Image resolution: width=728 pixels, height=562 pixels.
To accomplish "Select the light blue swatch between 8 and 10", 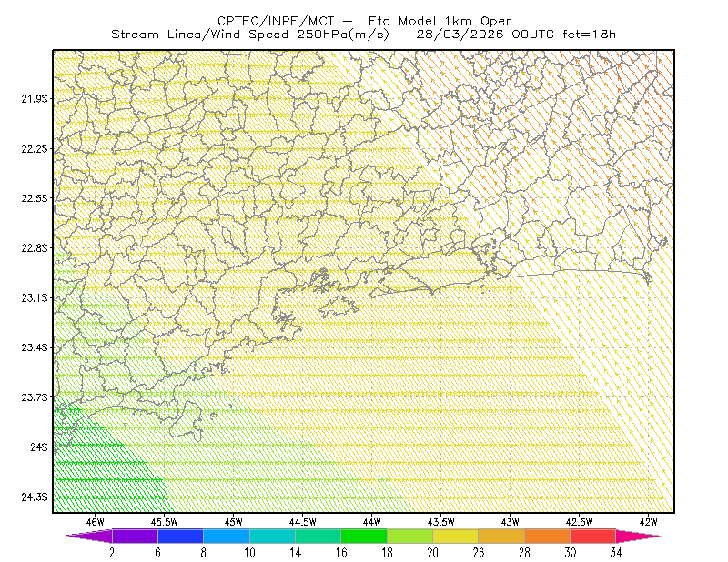I will pos(227,536).
